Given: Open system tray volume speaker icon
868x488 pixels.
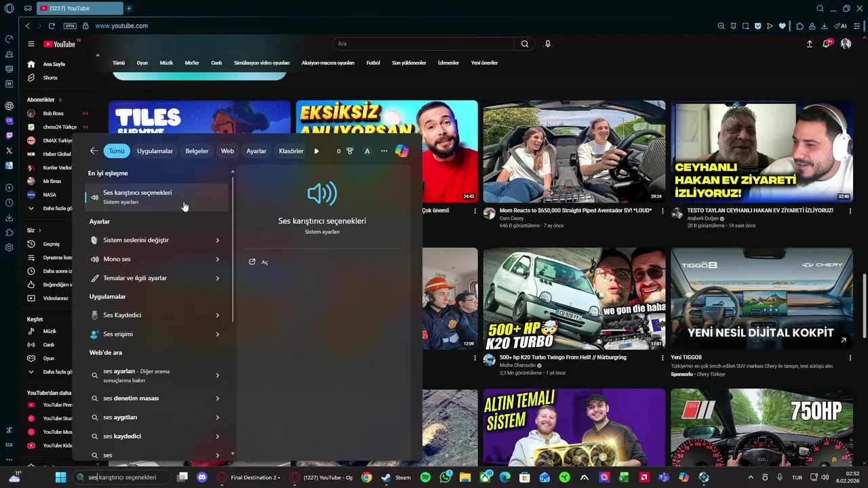Looking at the screenshot, I should (825, 477).
